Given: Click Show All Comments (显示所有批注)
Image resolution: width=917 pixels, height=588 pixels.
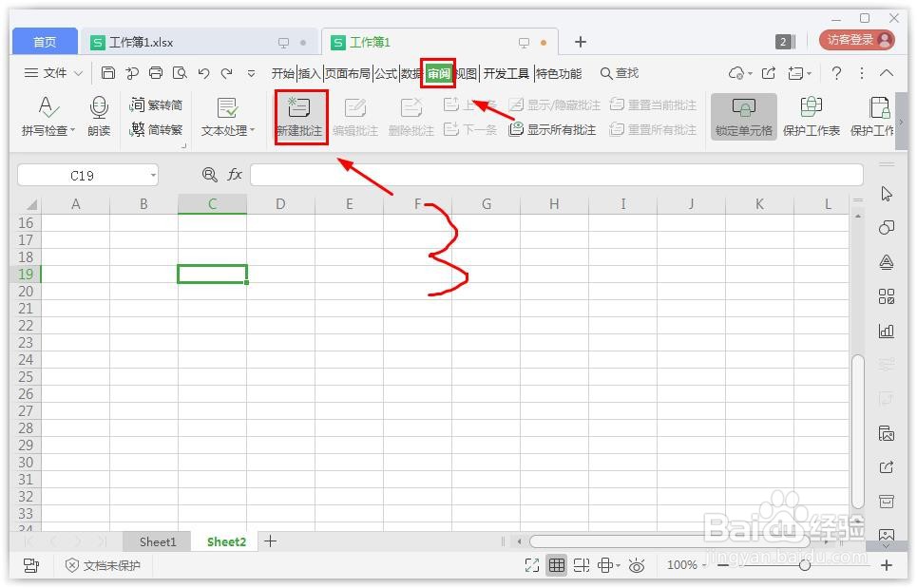Looking at the screenshot, I should 553,129.
